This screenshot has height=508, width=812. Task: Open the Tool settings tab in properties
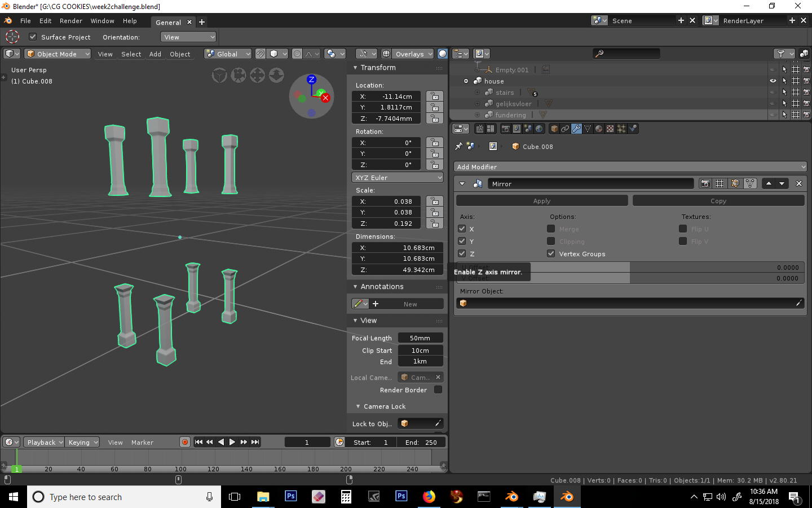(480, 129)
